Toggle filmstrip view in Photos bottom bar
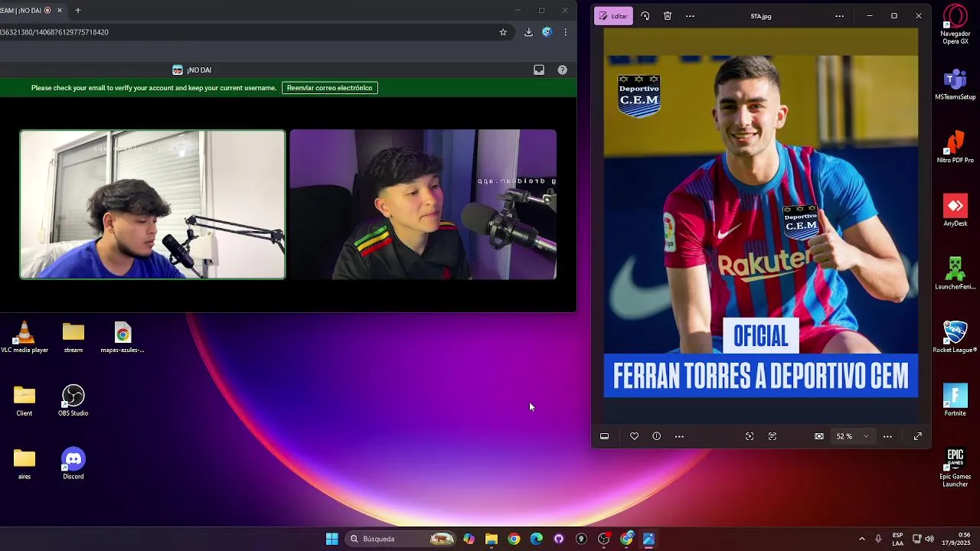 [x=604, y=436]
